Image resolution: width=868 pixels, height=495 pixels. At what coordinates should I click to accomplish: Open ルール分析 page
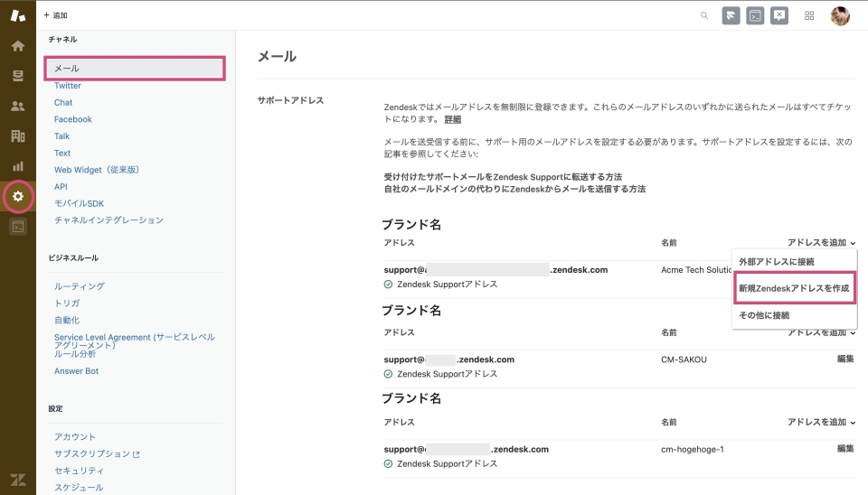point(75,354)
